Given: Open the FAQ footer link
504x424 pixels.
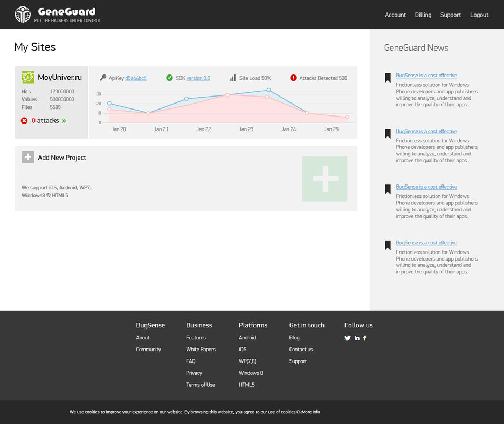Looking at the screenshot, I should click(x=191, y=361).
